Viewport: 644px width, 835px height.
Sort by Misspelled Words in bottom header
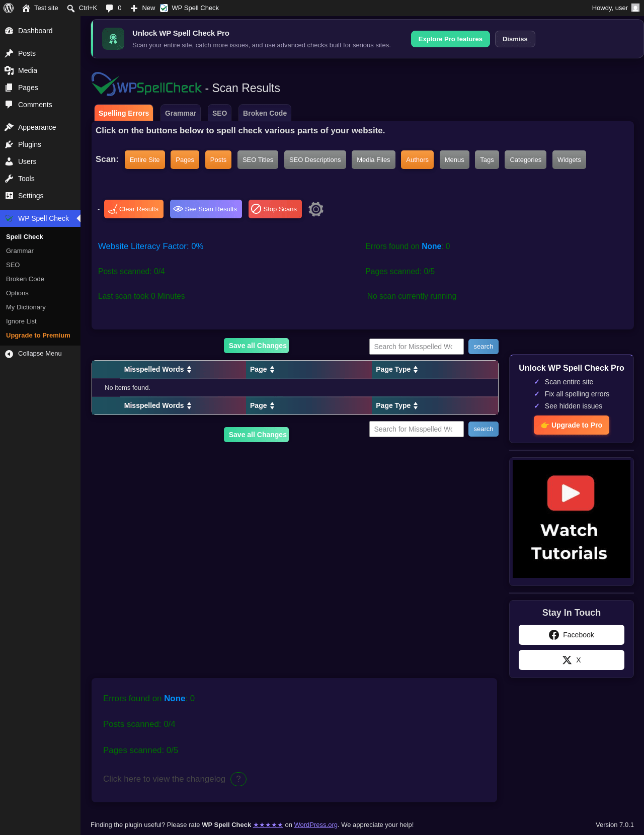point(157,405)
